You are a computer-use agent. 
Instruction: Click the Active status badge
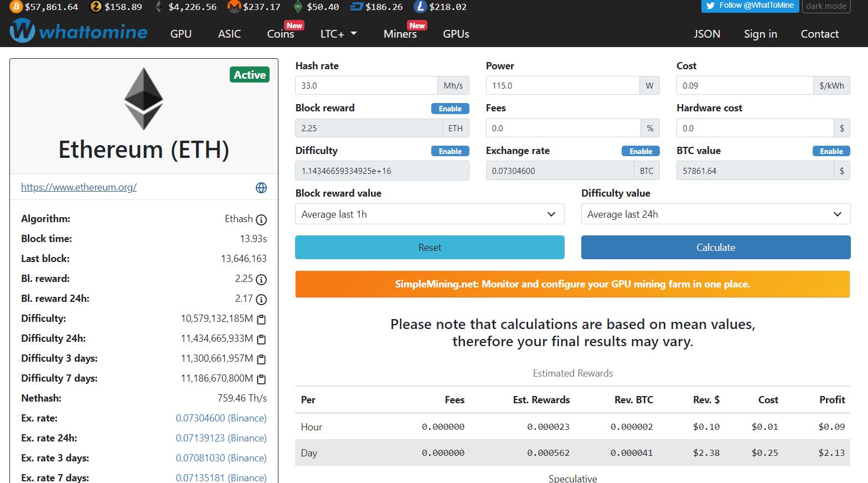250,75
